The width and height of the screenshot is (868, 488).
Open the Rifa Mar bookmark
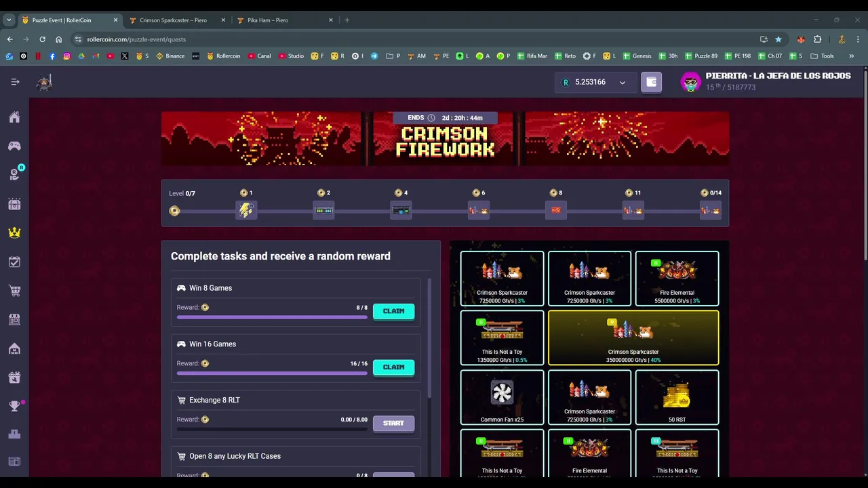(x=532, y=56)
